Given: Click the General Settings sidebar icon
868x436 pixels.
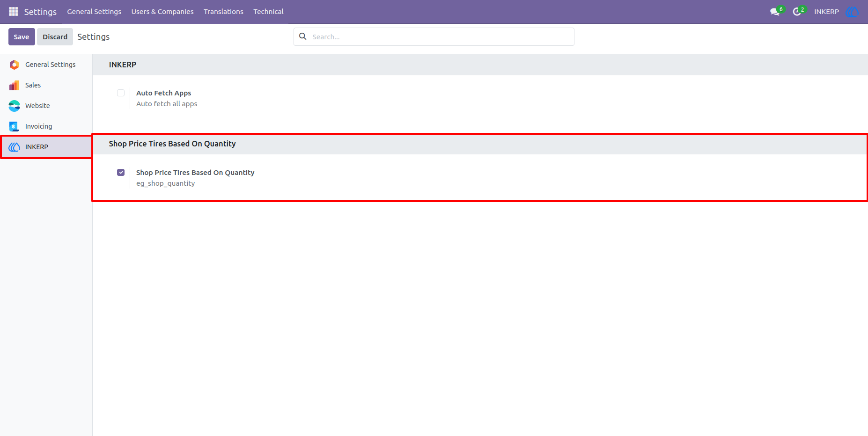Looking at the screenshot, I should coord(15,65).
